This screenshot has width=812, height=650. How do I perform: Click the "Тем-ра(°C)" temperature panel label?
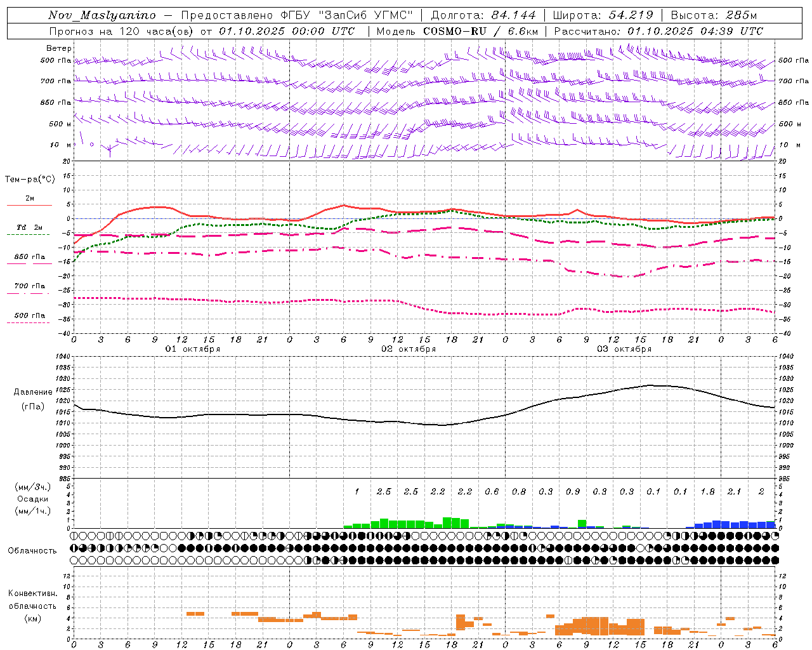click(30, 180)
